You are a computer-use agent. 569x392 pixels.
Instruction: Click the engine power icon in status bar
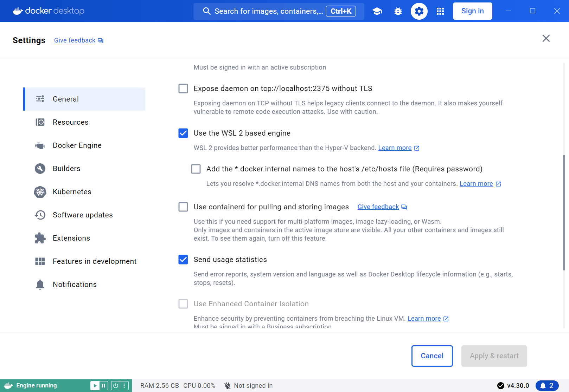pos(115,385)
